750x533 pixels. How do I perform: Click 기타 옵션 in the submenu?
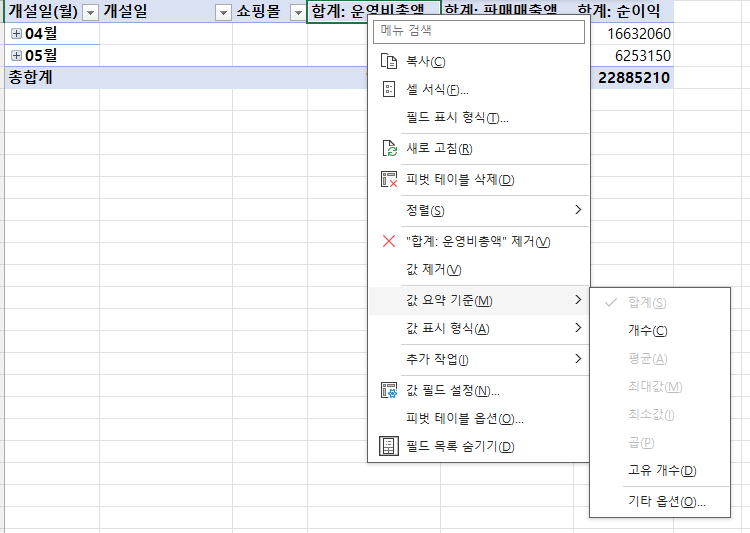coord(666,502)
